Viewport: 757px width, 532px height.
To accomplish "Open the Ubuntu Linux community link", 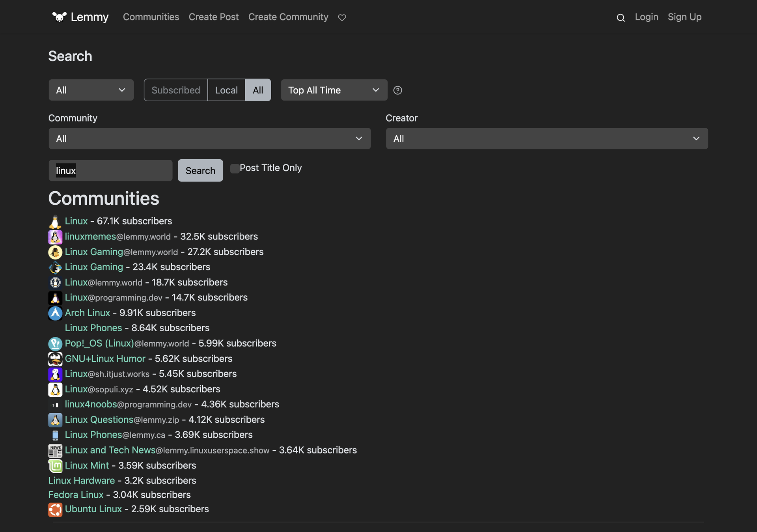I will [x=93, y=509].
